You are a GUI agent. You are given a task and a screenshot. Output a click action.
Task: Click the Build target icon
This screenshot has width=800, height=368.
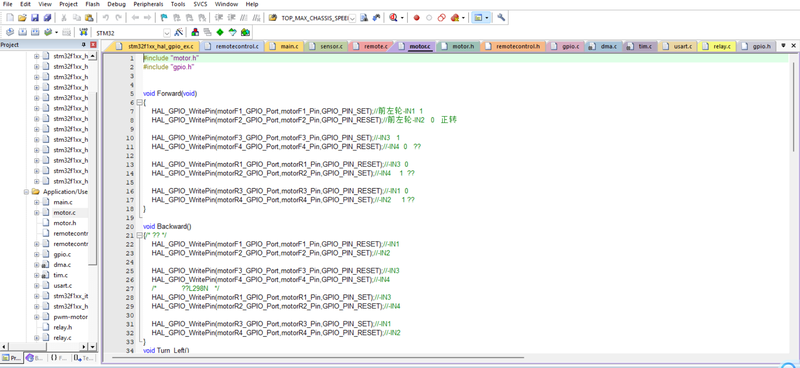click(22, 32)
